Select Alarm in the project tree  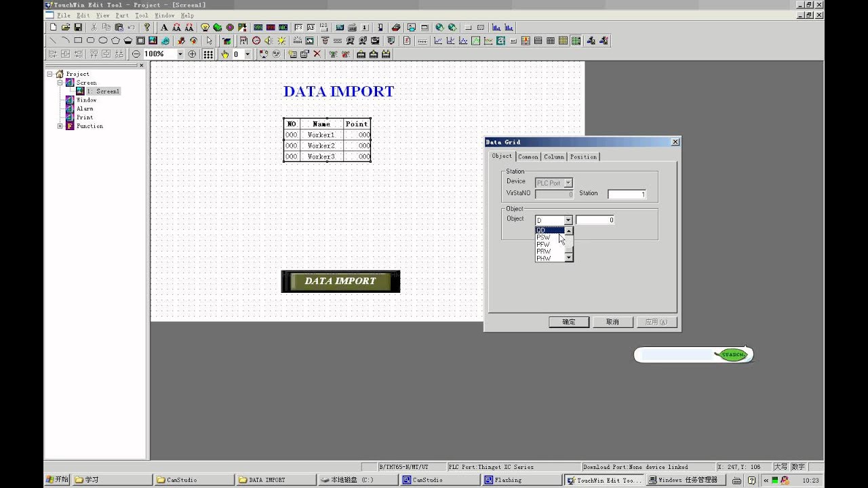(x=85, y=109)
